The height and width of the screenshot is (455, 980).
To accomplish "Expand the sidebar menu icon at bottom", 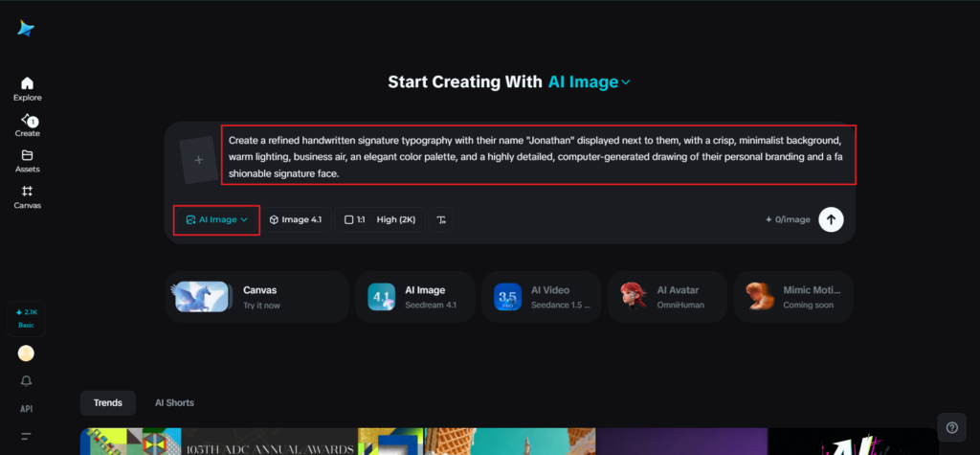I will tap(27, 436).
